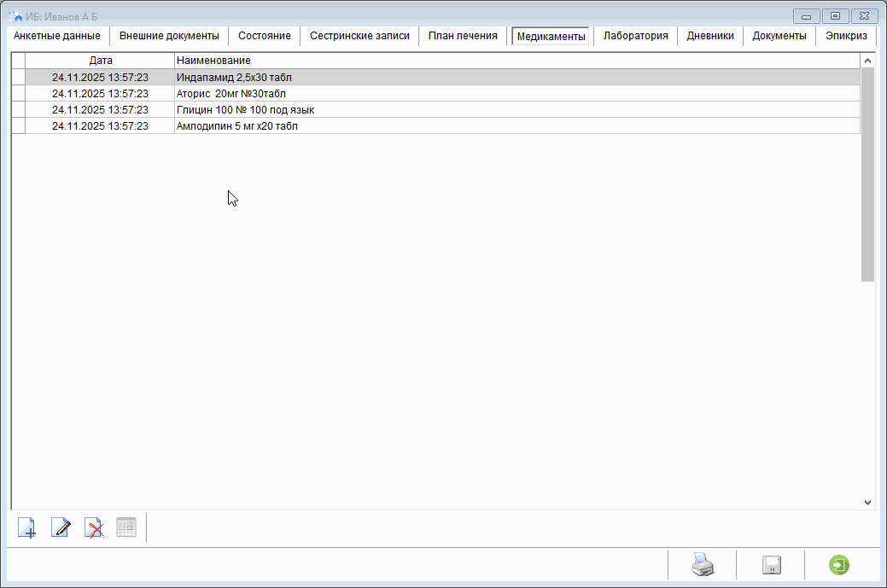Image resolution: width=887 pixels, height=588 pixels.
Task: Click the app icon in title bar
Action: pyautogui.click(x=15, y=16)
